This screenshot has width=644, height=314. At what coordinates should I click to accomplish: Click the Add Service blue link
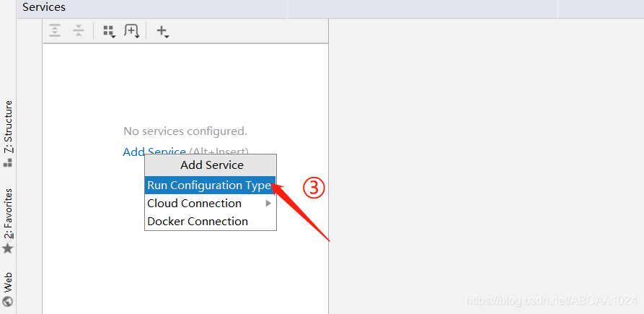[x=154, y=152]
